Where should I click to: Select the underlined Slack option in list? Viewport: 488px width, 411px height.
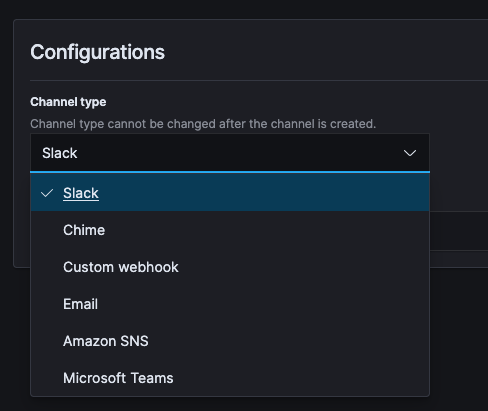tap(81, 193)
